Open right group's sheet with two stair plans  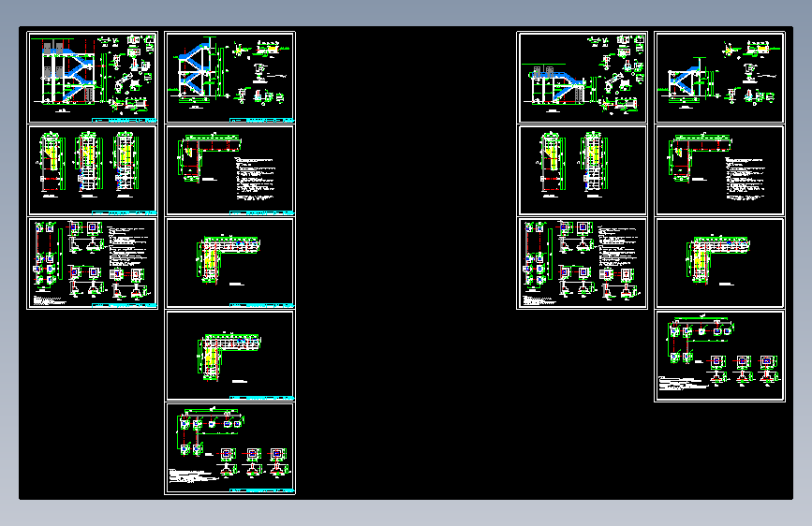coord(582,170)
